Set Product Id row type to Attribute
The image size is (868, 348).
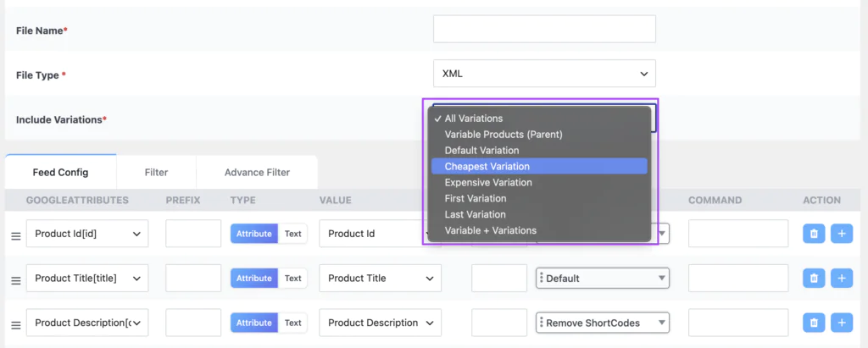254,234
